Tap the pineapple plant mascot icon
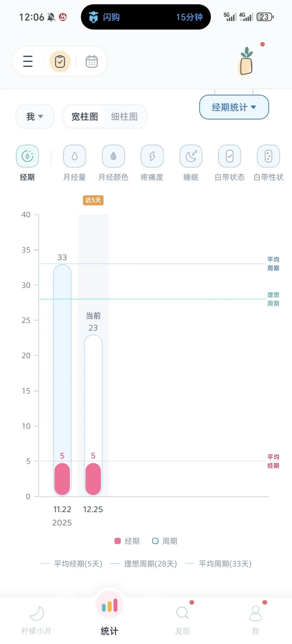The image size is (292, 644). (247, 61)
